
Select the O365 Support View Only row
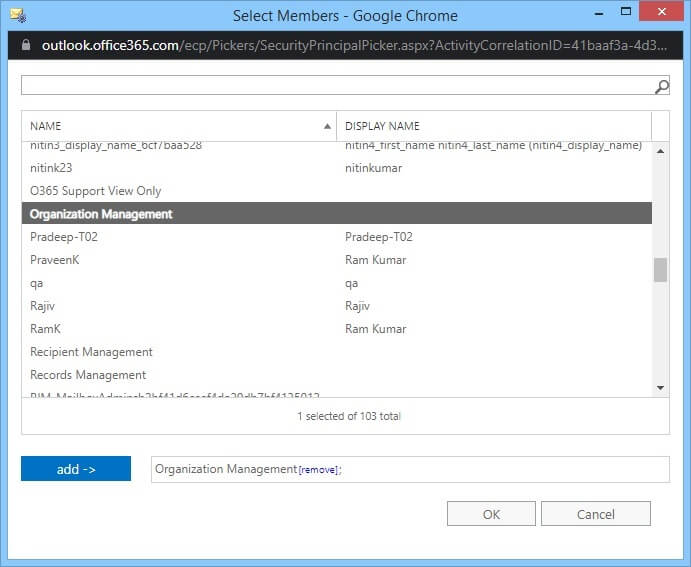point(337,191)
